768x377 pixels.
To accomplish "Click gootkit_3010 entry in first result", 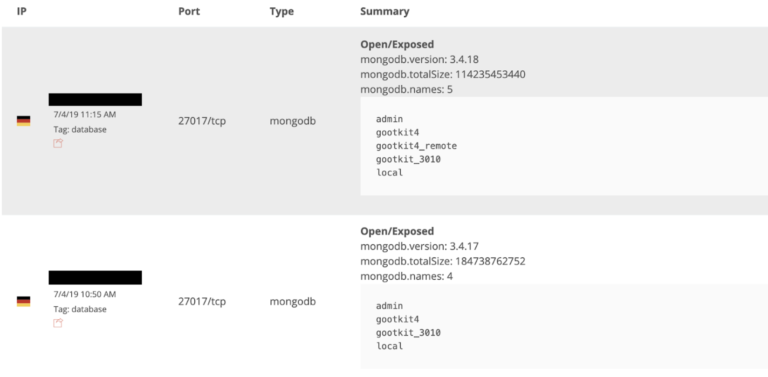I will [x=408, y=159].
